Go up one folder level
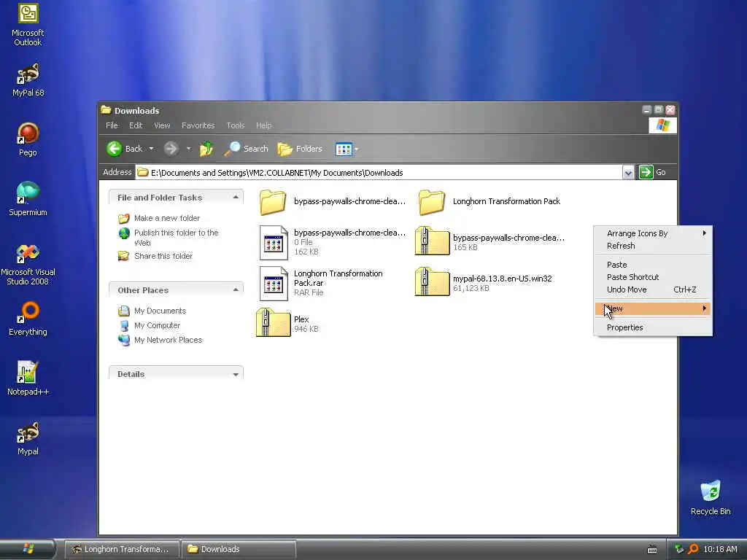747x560 pixels. pos(206,149)
